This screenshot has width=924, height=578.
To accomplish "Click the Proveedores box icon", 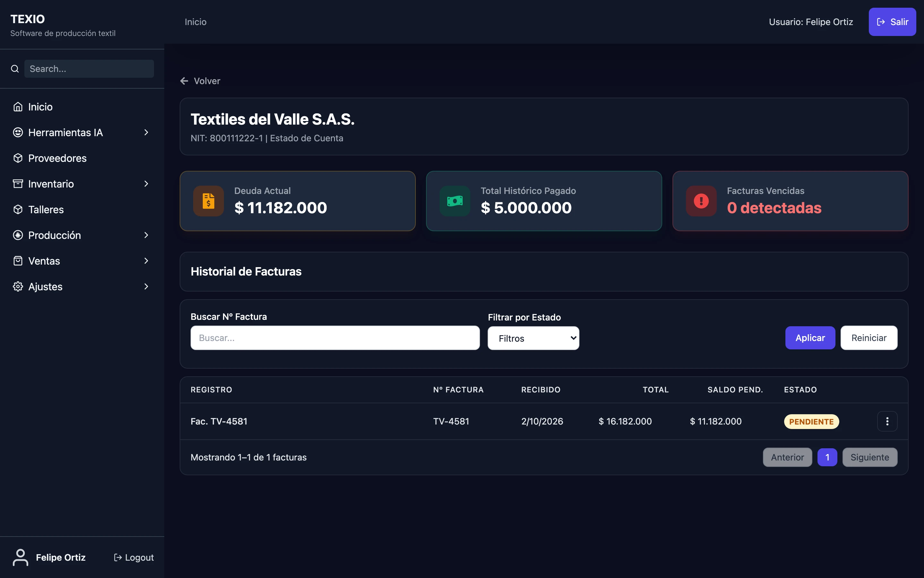I will click(x=18, y=158).
